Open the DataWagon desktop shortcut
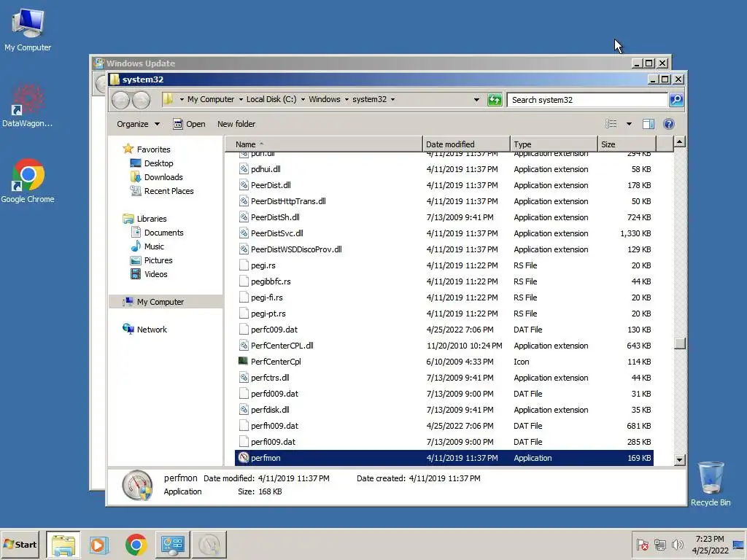This screenshot has height=560, width=747. coord(27,106)
